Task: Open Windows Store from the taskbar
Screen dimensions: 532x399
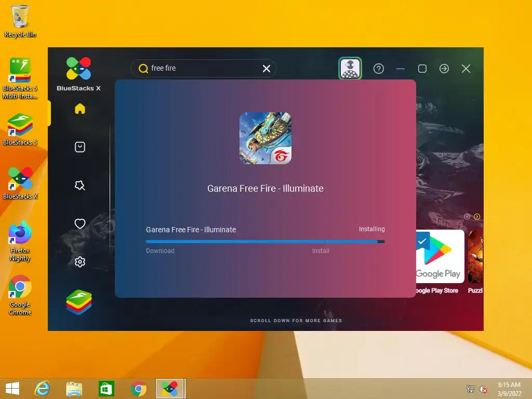Action: click(x=106, y=389)
